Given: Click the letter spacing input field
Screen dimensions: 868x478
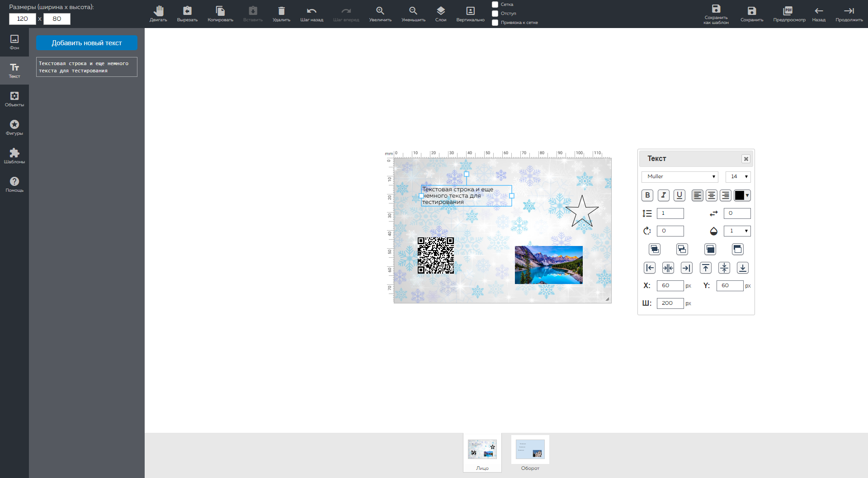Looking at the screenshot, I should 737,213.
